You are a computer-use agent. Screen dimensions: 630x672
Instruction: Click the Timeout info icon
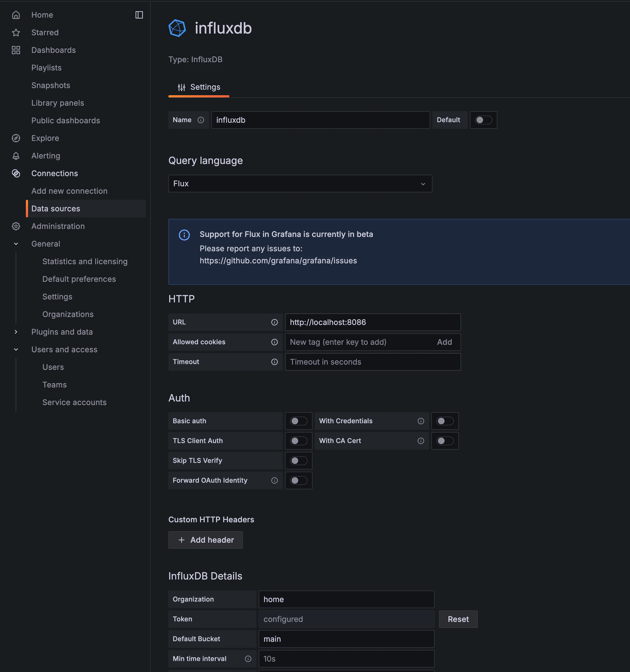point(275,362)
